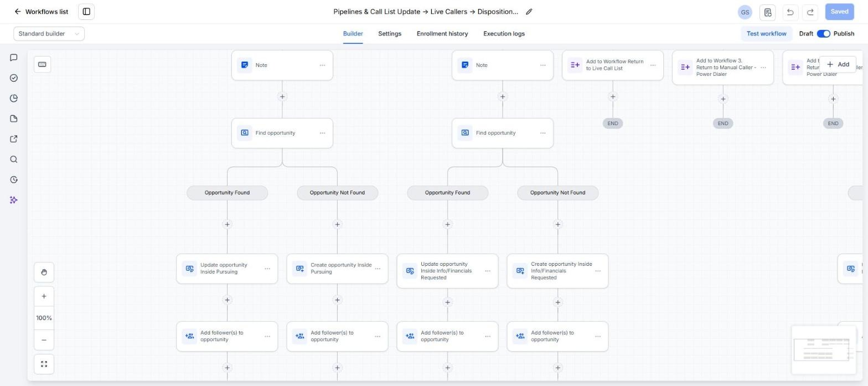Screen dimensions: 868x386
Task: Click the Test workflow button
Action: [766, 34]
